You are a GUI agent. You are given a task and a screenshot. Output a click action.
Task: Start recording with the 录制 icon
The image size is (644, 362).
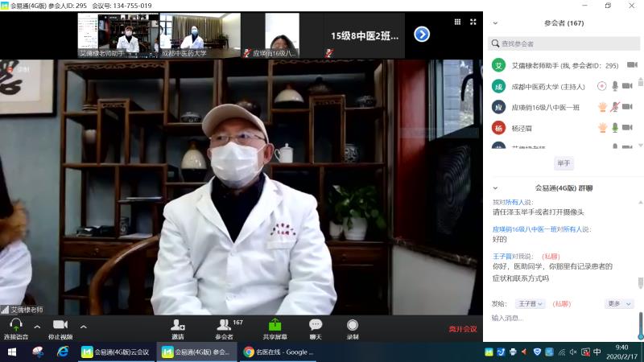coord(353,324)
